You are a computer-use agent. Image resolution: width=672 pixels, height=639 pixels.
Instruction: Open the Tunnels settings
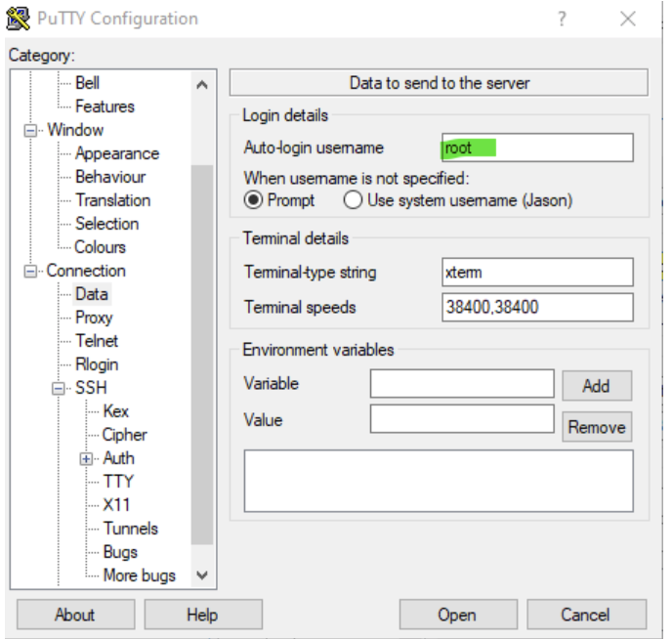coord(131,529)
